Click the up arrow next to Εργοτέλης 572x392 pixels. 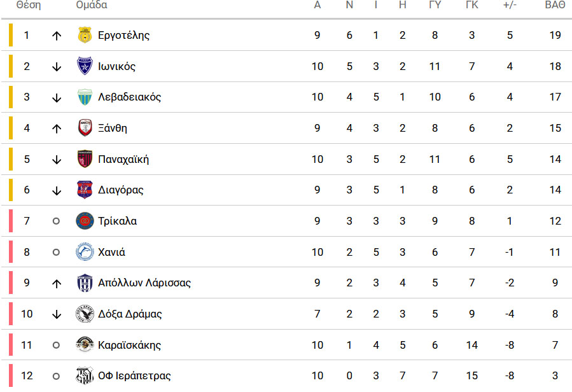[x=56, y=36]
